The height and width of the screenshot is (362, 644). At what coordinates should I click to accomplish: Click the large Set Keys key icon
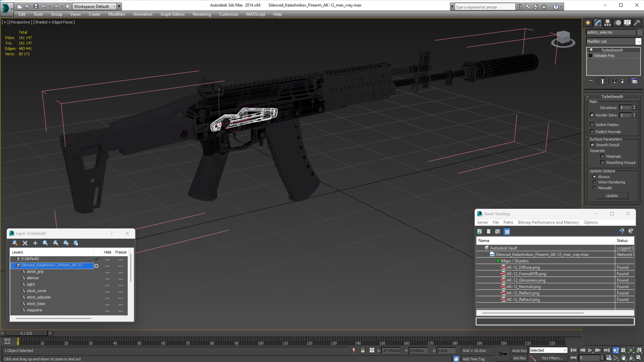[x=503, y=354]
